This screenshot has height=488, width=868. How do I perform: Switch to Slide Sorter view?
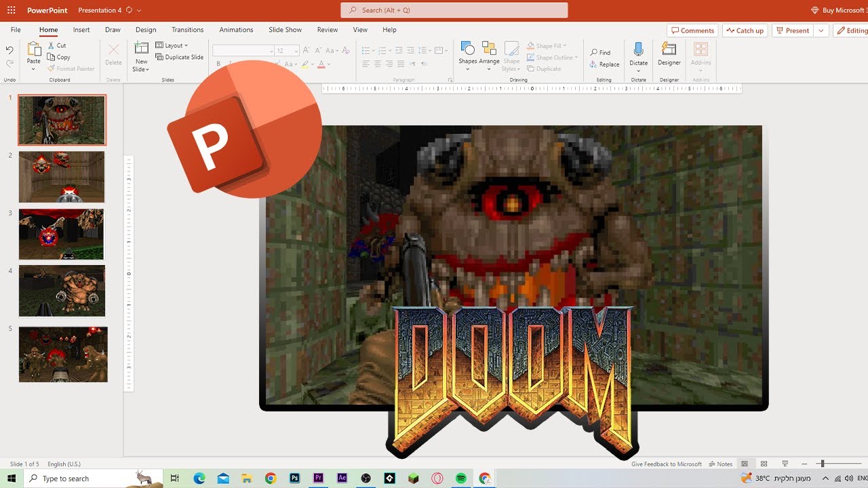pos(764,464)
